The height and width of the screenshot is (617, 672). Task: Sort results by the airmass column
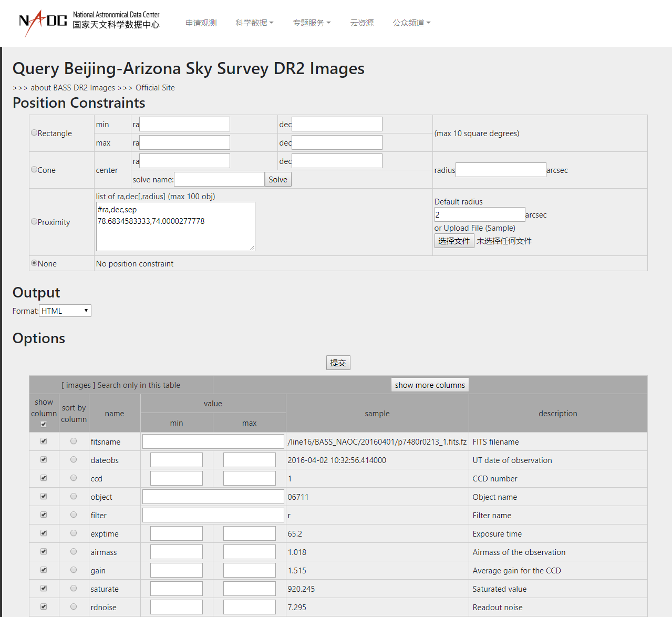74,552
